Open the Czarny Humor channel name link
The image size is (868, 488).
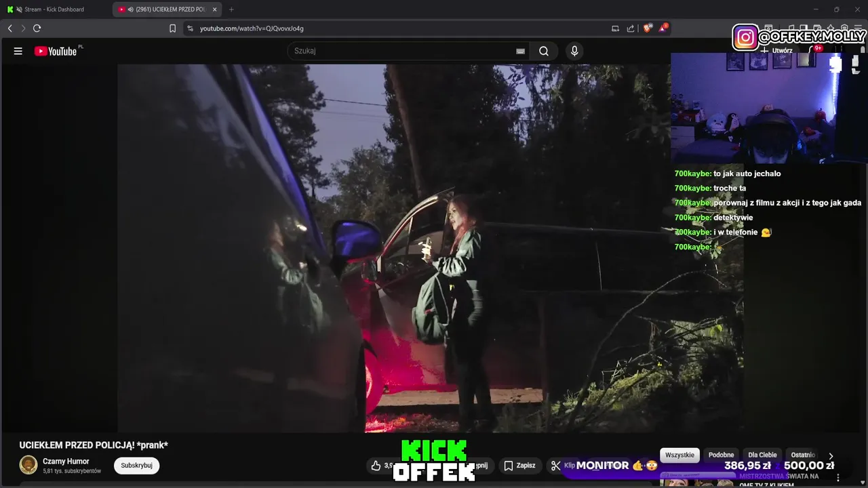pos(66,462)
